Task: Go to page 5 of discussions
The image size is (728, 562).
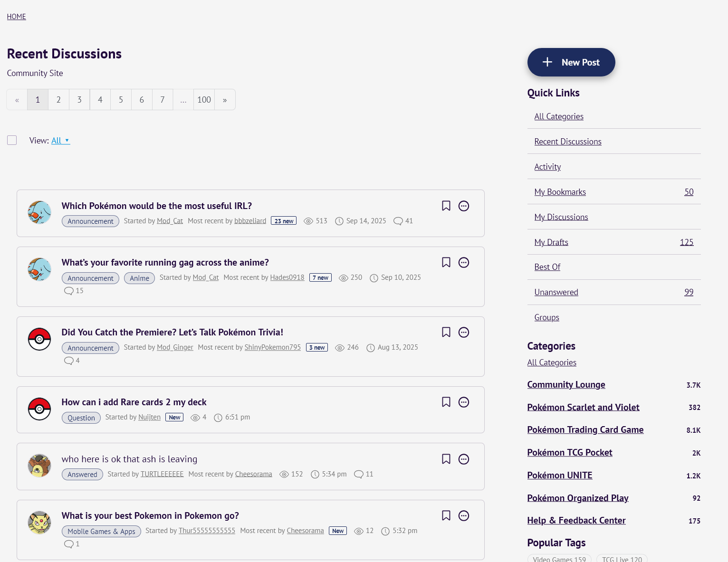Action: [121, 100]
